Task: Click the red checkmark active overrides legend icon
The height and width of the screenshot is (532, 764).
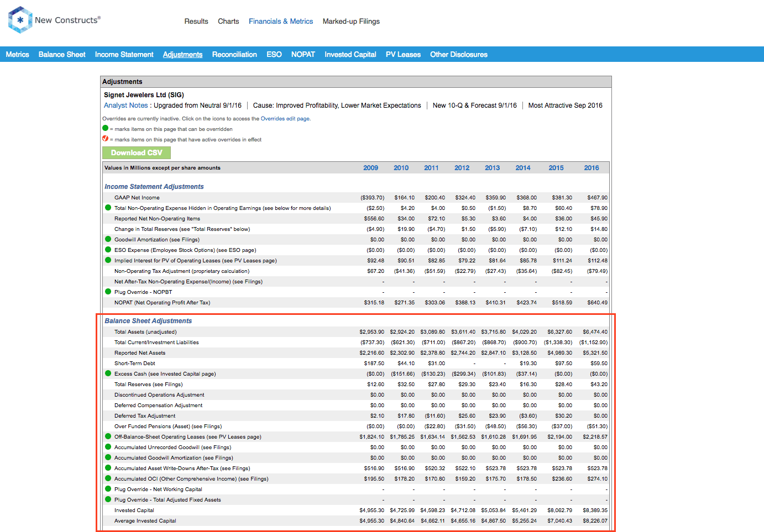Action: pos(105,139)
